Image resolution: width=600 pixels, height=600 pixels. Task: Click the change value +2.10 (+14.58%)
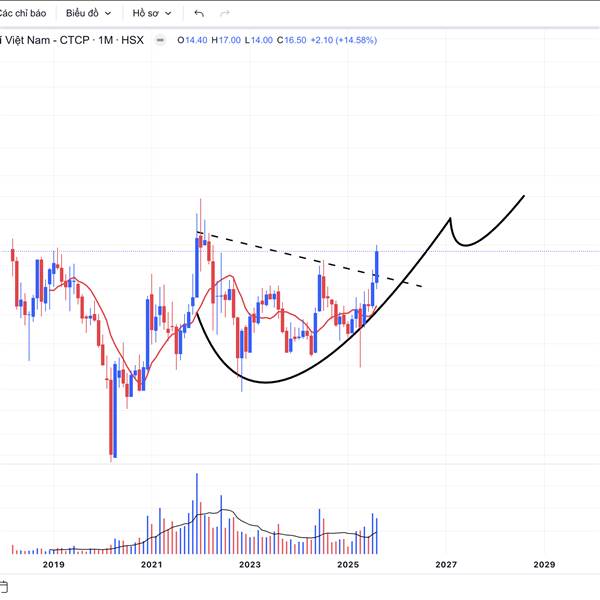coord(344,40)
